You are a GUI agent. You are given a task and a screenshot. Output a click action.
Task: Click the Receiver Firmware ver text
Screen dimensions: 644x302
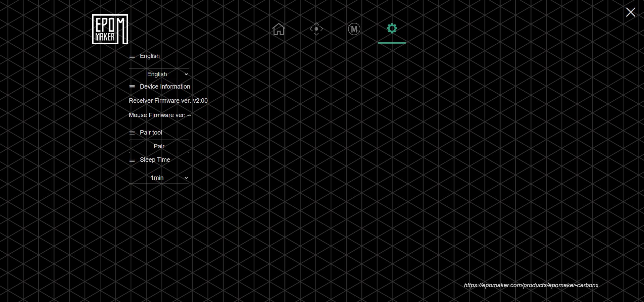[x=168, y=101]
